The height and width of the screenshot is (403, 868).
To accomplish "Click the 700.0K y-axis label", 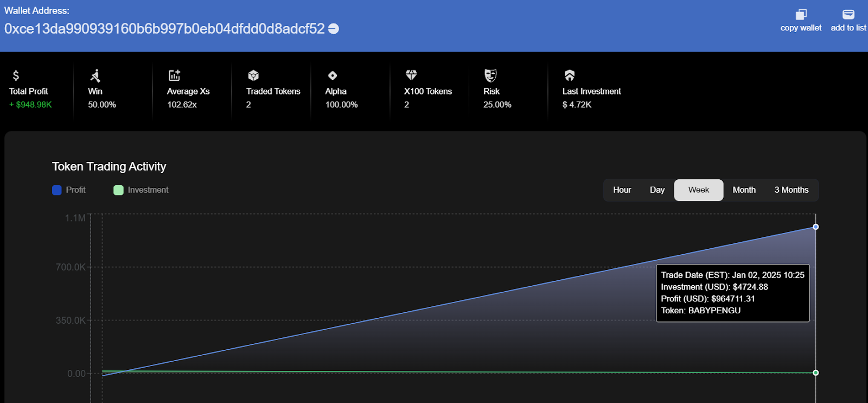I will click(x=71, y=267).
